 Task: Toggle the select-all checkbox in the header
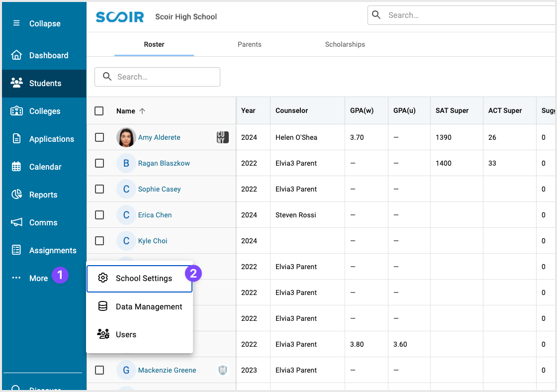click(99, 111)
